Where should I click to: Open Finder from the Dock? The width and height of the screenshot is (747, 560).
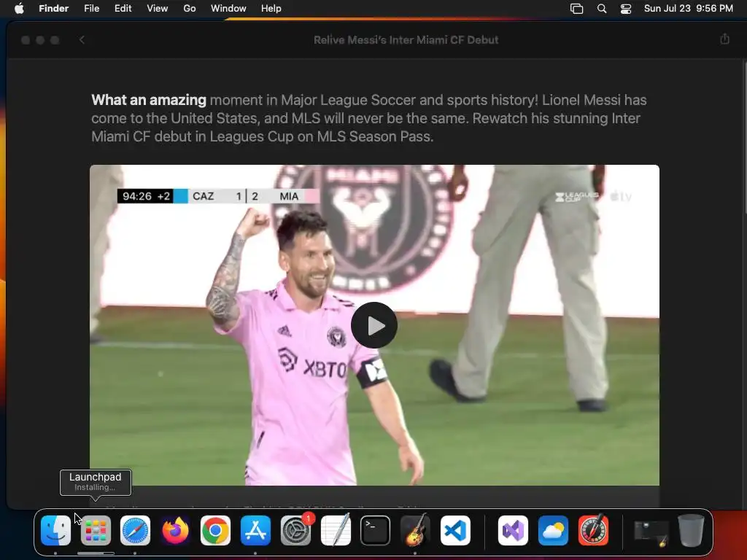[55, 531]
